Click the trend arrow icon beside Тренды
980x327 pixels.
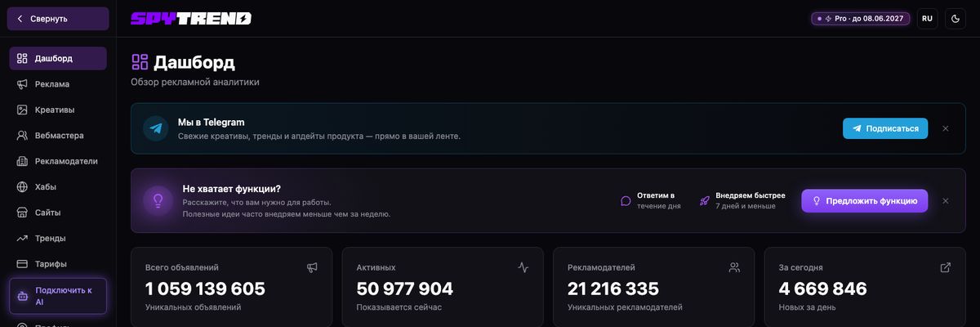(22, 239)
